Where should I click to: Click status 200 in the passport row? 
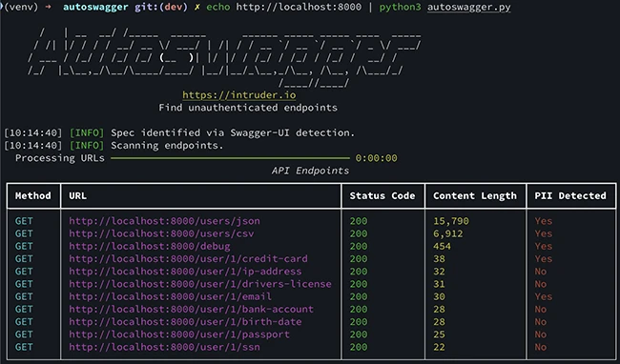pos(359,334)
